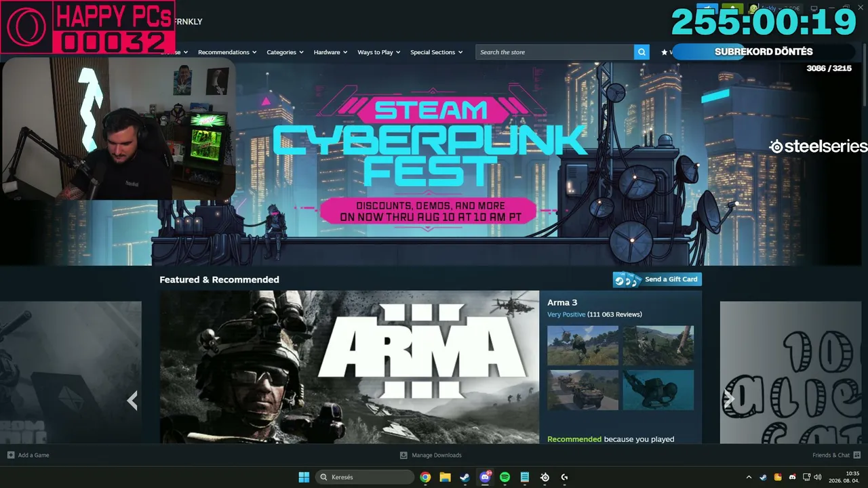This screenshot has width=868, height=488.
Task: Click the Add a Game plus icon
Action: tap(11, 455)
